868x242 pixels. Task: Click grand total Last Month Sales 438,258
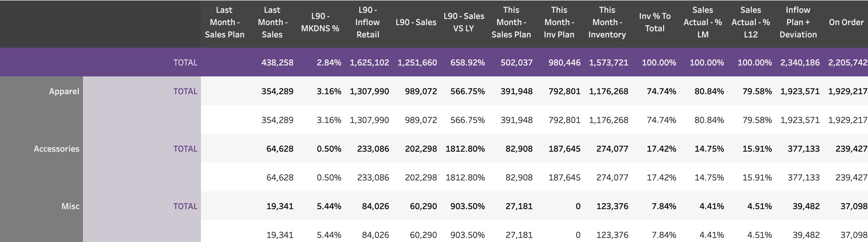pyautogui.click(x=277, y=63)
